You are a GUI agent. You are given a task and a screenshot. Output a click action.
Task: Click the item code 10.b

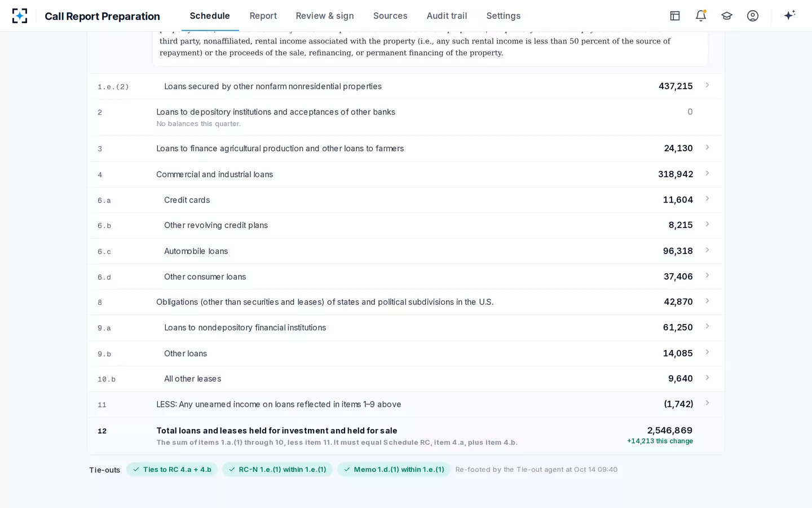107,379
